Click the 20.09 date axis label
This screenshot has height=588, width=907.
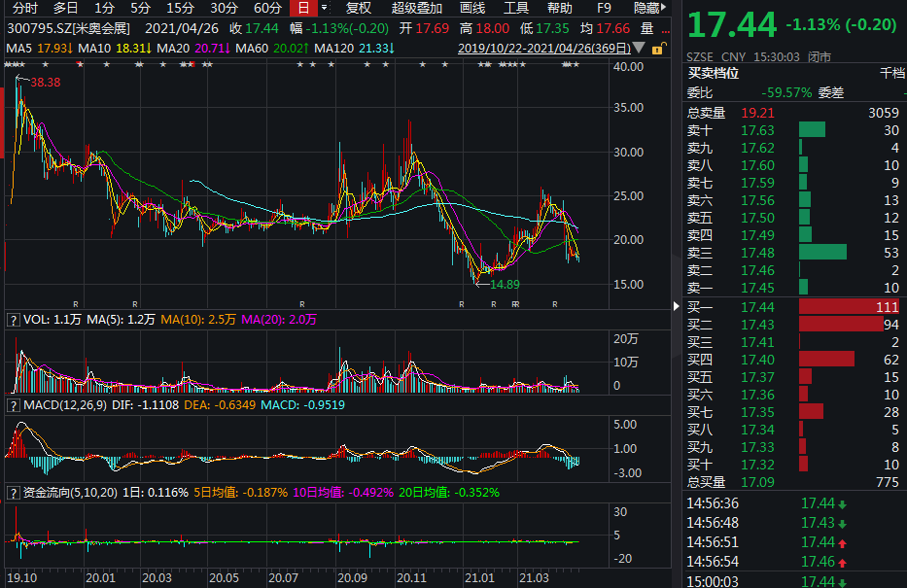tap(352, 577)
